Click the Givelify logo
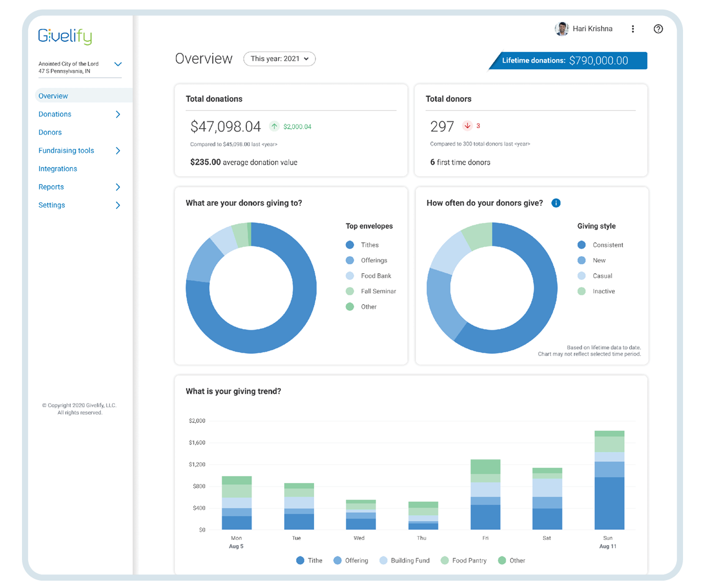705x588 pixels. pyautogui.click(x=65, y=36)
